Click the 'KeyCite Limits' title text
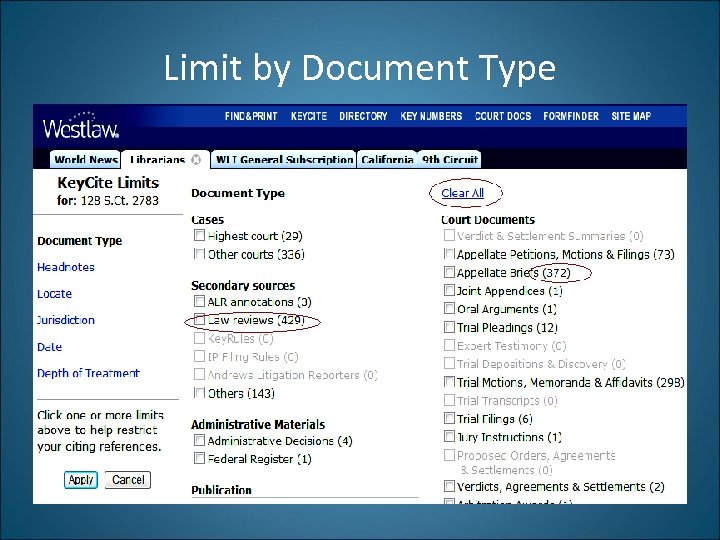Screen dimensions: 720x540 click(x=108, y=183)
